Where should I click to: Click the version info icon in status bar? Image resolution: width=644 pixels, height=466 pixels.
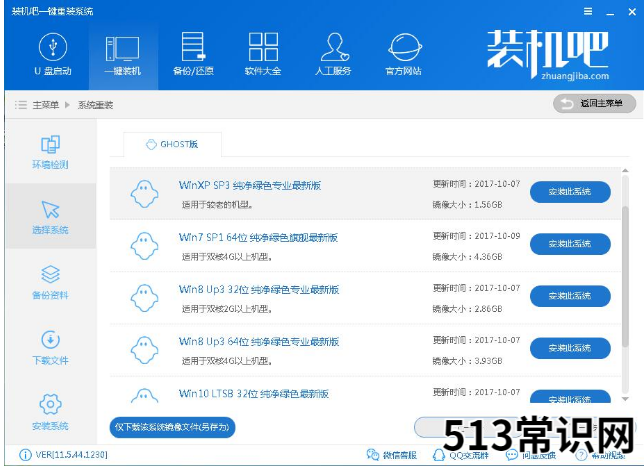click(25, 455)
